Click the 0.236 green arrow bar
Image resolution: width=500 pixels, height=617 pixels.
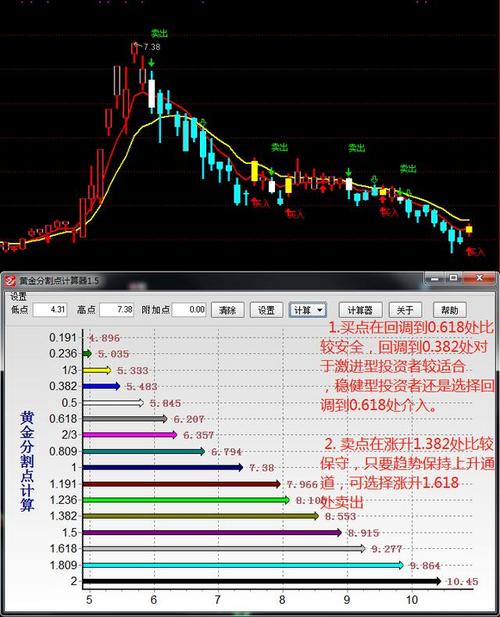[x=87, y=354]
